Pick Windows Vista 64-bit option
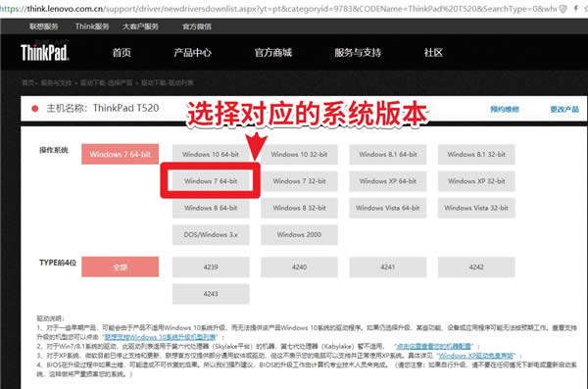This screenshot has width=588, height=389. coord(388,208)
